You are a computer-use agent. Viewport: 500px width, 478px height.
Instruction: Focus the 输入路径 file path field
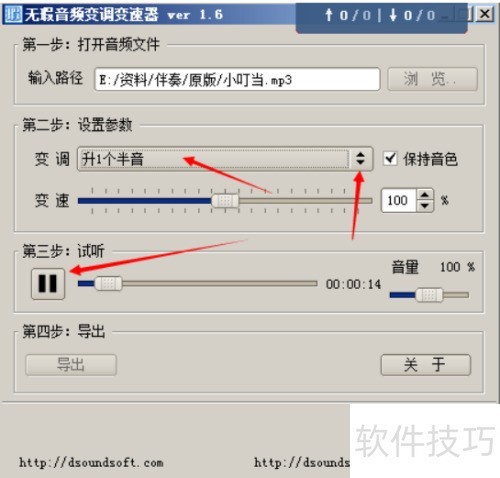click(237, 79)
